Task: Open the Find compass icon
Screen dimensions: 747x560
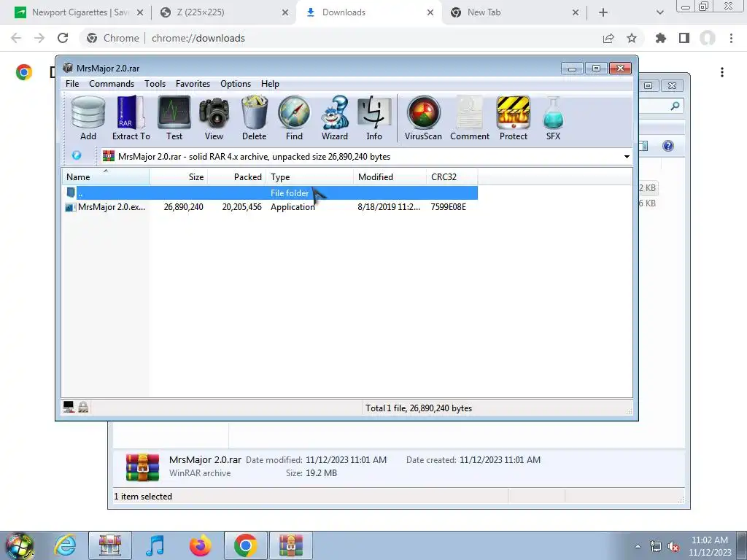Action: click(x=294, y=118)
